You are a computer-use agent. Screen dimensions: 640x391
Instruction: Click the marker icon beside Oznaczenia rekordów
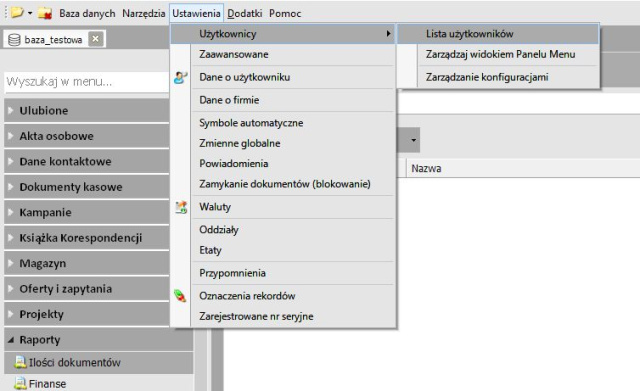(x=180, y=296)
